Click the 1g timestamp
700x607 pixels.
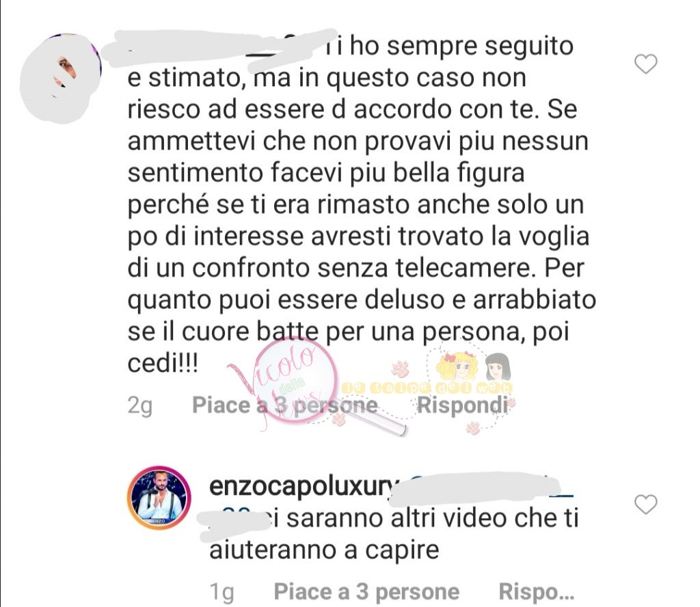click(221, 592)
